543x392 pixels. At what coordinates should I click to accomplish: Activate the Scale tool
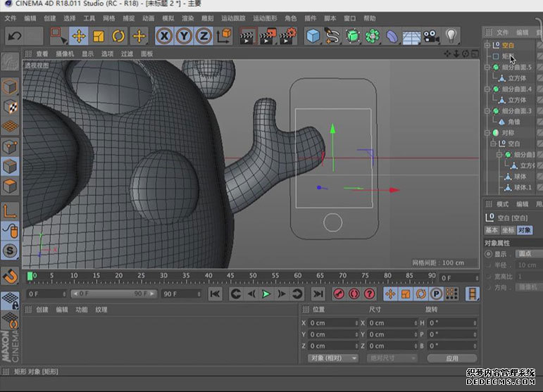tap(99, 36)
